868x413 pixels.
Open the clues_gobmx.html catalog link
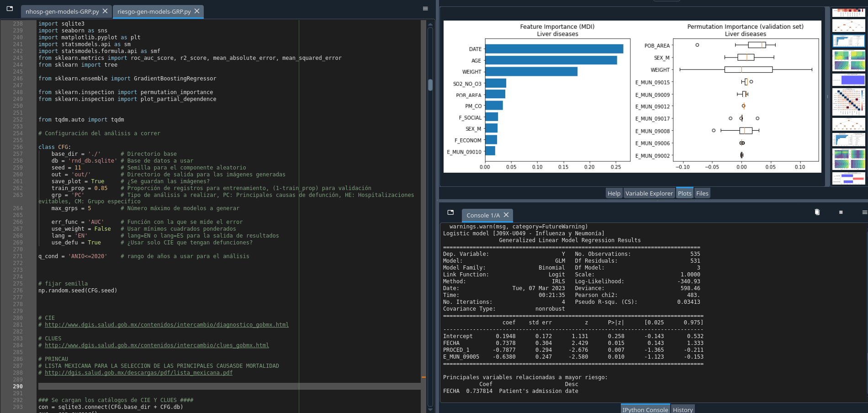[x=156, y=345]
